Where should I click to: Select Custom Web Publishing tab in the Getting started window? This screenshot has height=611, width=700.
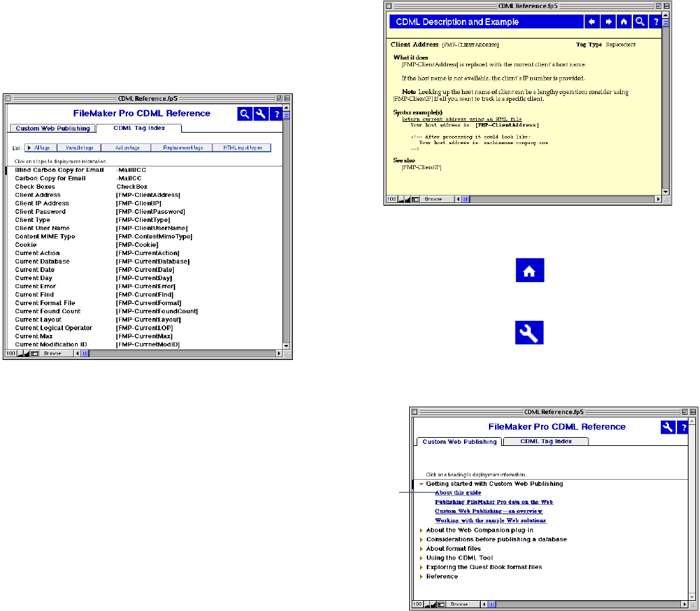tap(459, 441)
